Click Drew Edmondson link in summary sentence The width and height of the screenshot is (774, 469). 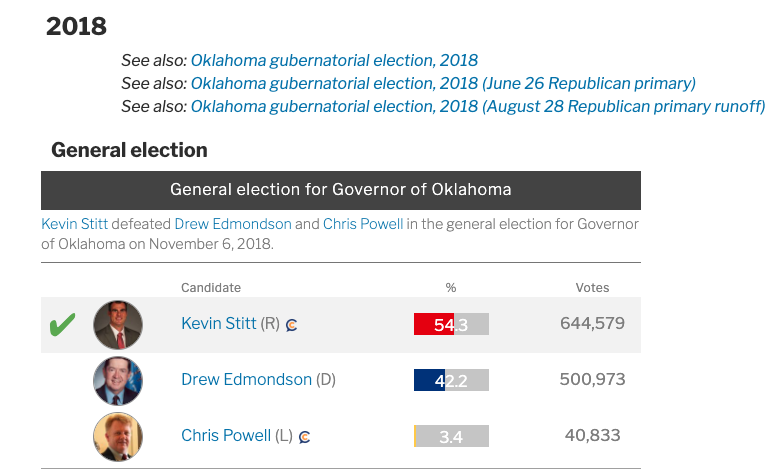pos(233,224)
